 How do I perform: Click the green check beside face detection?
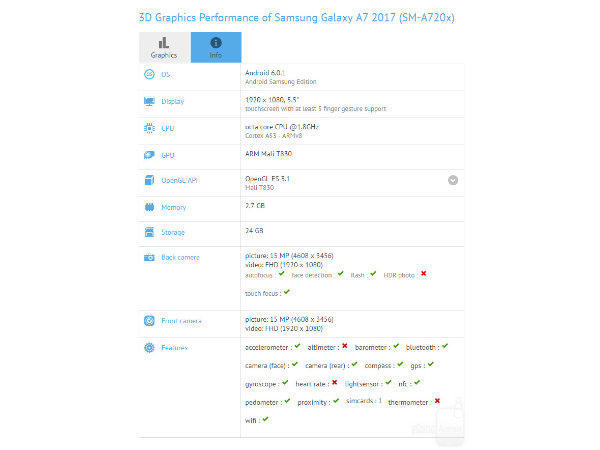[341, 274]
